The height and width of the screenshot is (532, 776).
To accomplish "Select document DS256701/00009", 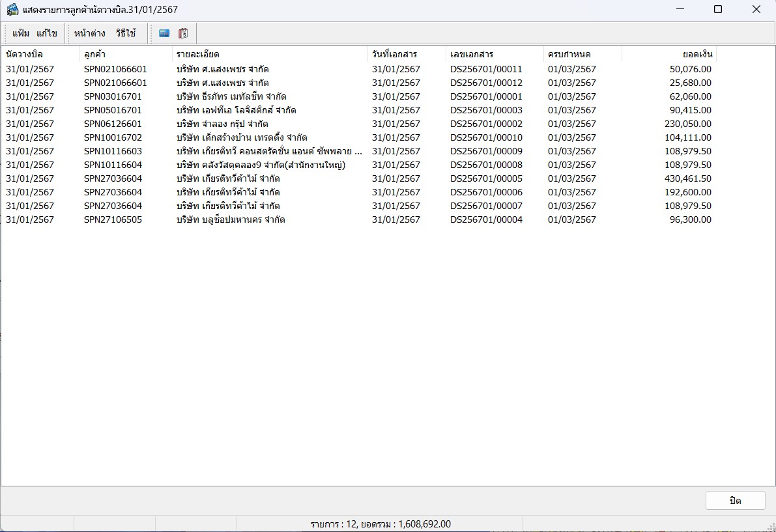I will tap(486, 151).
